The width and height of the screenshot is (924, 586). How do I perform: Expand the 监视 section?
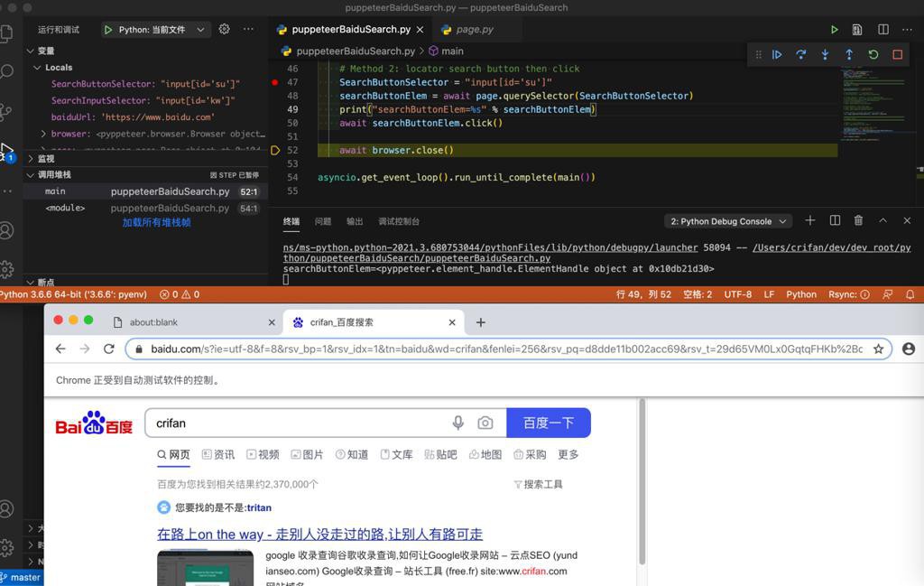30,159
